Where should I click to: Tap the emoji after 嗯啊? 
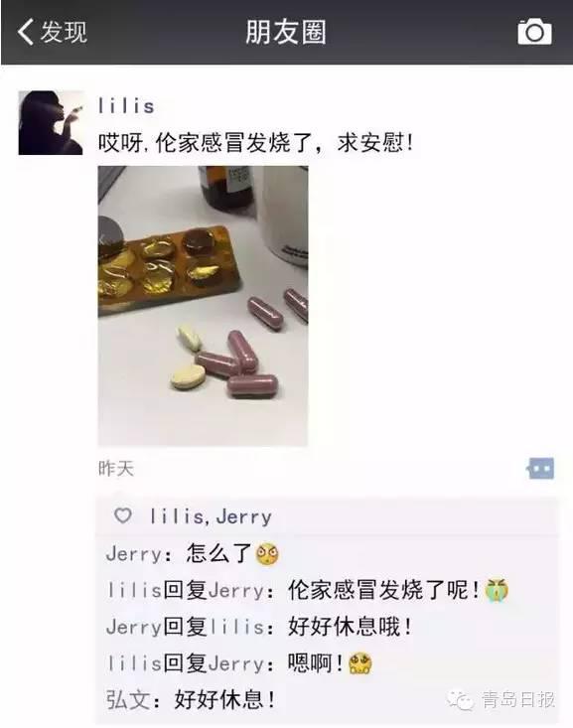click(359, 663)
